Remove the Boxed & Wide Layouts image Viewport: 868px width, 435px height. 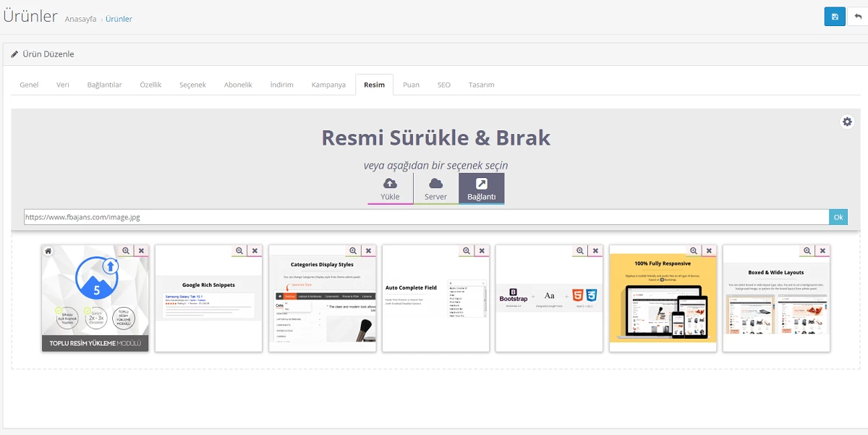coord(822,250)
